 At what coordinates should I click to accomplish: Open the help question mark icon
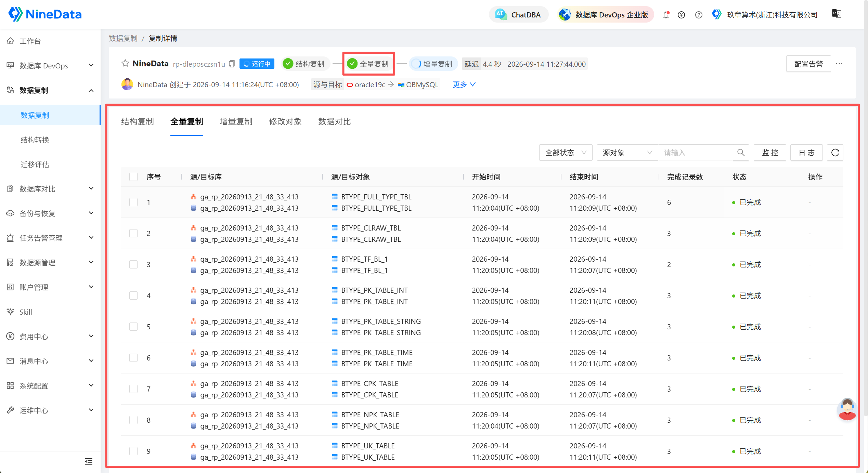pos(699,15)
